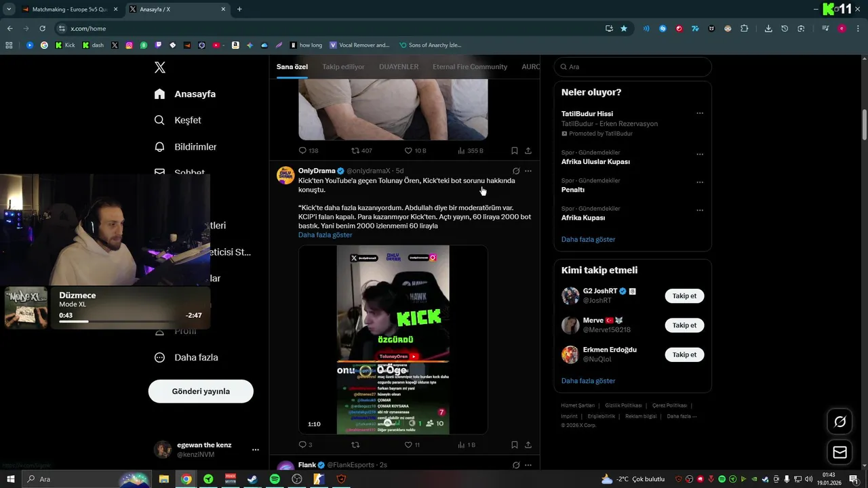This screenshot has height=488, width=868.
Task: Open reply count 138 on upper post
Action: click(x=309, y=150)
